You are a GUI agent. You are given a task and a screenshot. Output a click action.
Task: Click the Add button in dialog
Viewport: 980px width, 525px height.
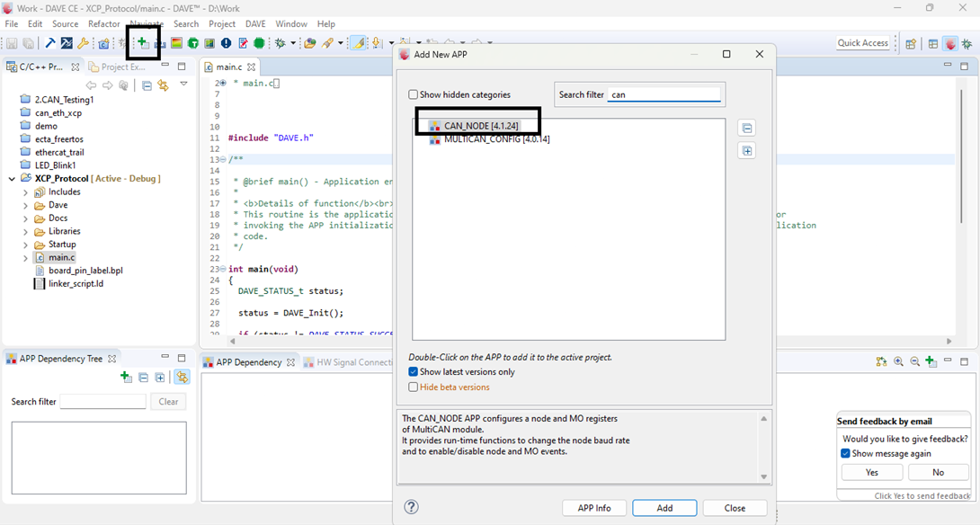(x=664, y=508)
